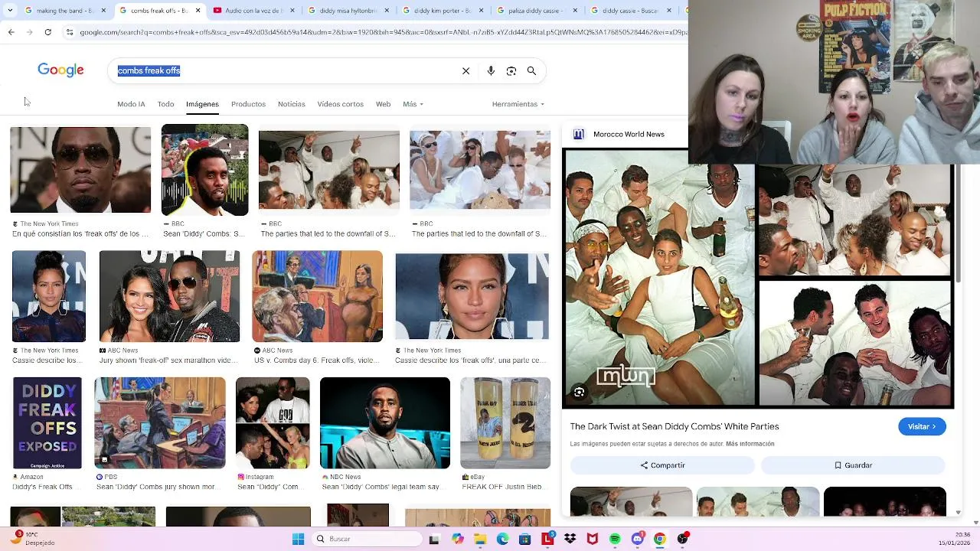This screenshot has height=551, width=980.
Task: Switch to Chrome in the taskbar
Action: click(659, 539)
